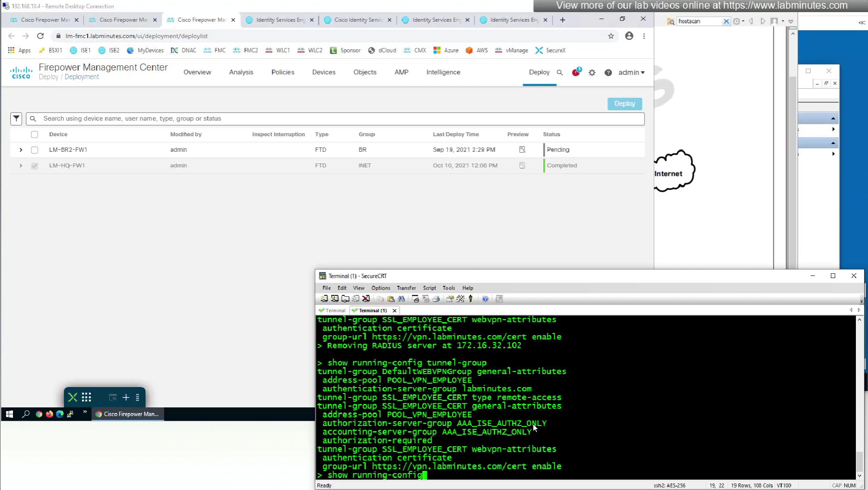
Task: Click the SecureCRT Find binoculars icon
Action: click(x=401, y=299)
